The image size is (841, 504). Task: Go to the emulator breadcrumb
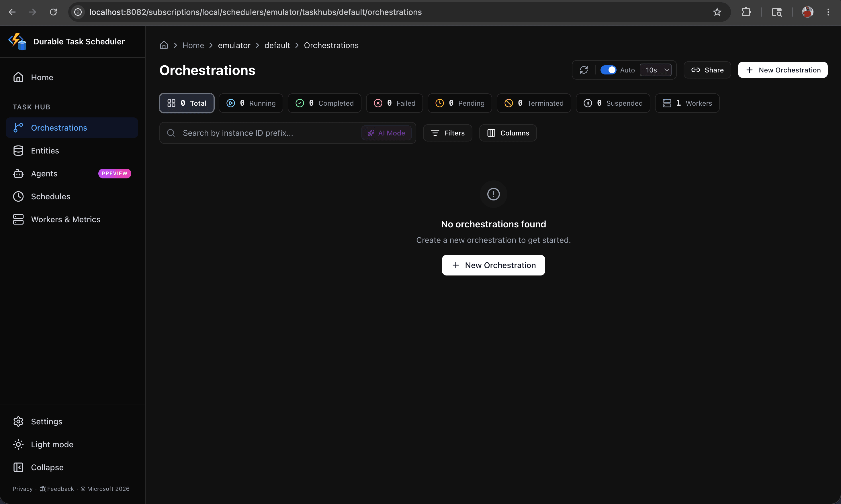pos(234,45)
